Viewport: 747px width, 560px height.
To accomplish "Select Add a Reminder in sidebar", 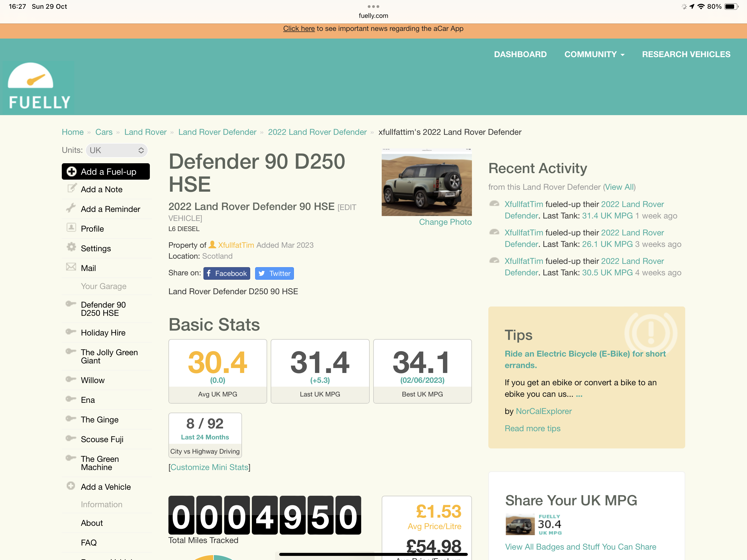I will (110, 209).
